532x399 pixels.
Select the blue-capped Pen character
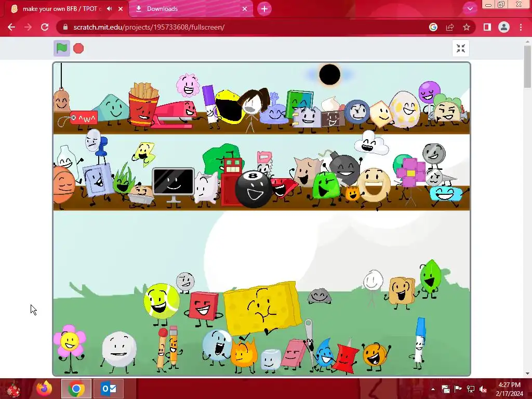[420, 341]
